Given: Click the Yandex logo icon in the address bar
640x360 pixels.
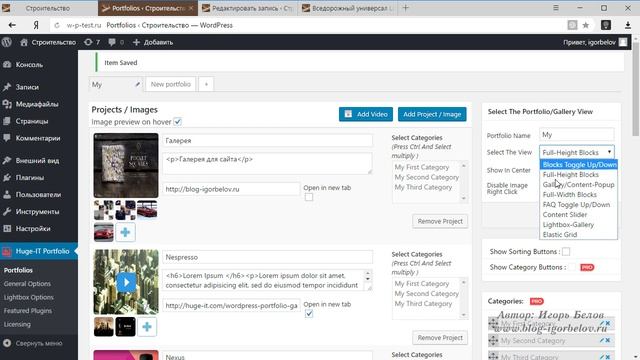Looking at the screenshot, I should 36,25.
